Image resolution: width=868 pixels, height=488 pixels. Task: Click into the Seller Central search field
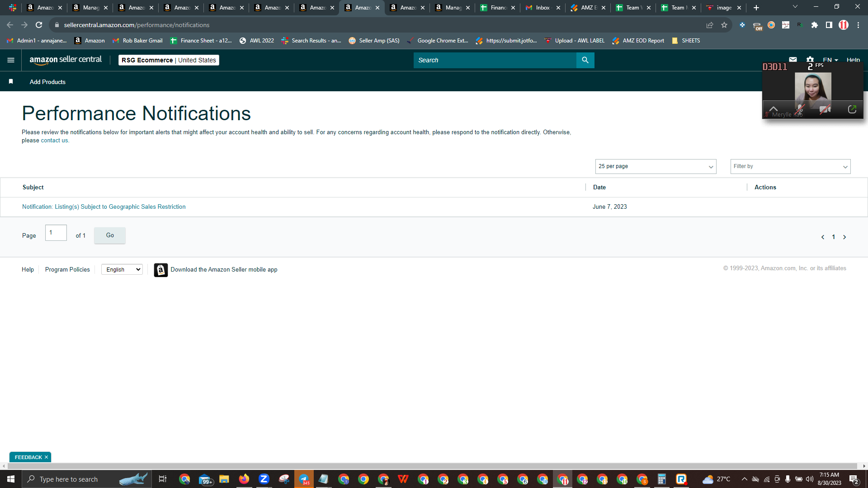(x=495, y=60)
